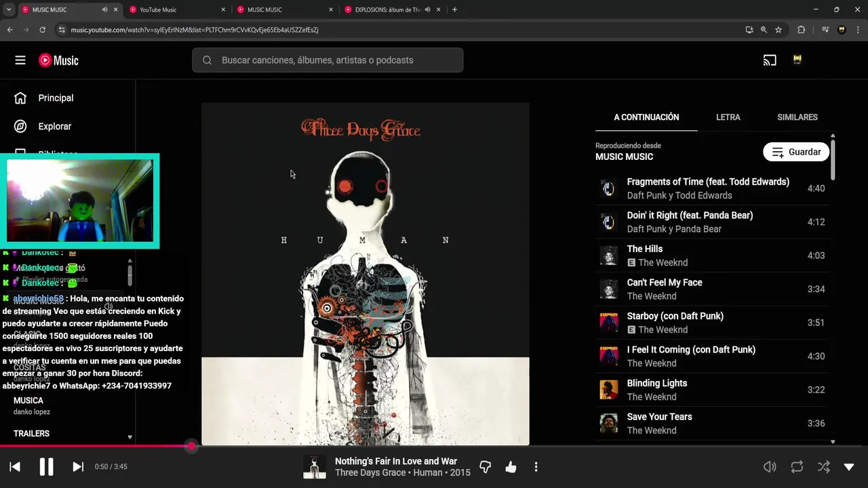Play Doin' it Right from queue

point(712,222)
